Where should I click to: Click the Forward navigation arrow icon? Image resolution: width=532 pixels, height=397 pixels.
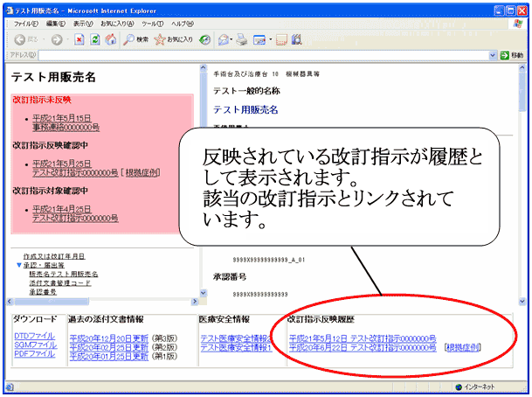[57, 39]
